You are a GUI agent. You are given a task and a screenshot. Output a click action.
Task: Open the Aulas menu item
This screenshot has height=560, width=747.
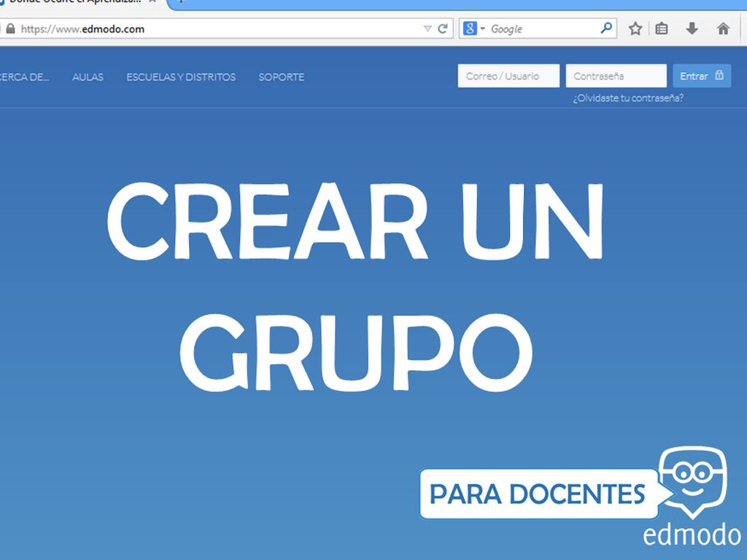click(x=88, y=77)
